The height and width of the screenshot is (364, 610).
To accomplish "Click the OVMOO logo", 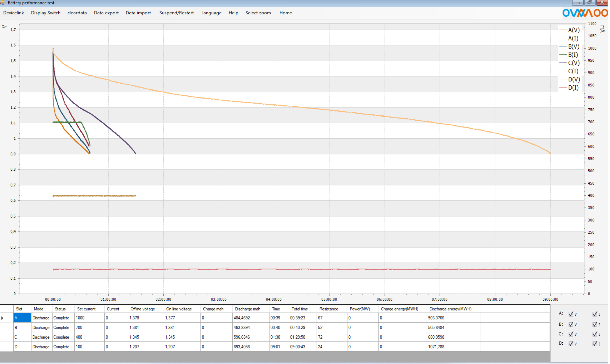I will (586, 13).
